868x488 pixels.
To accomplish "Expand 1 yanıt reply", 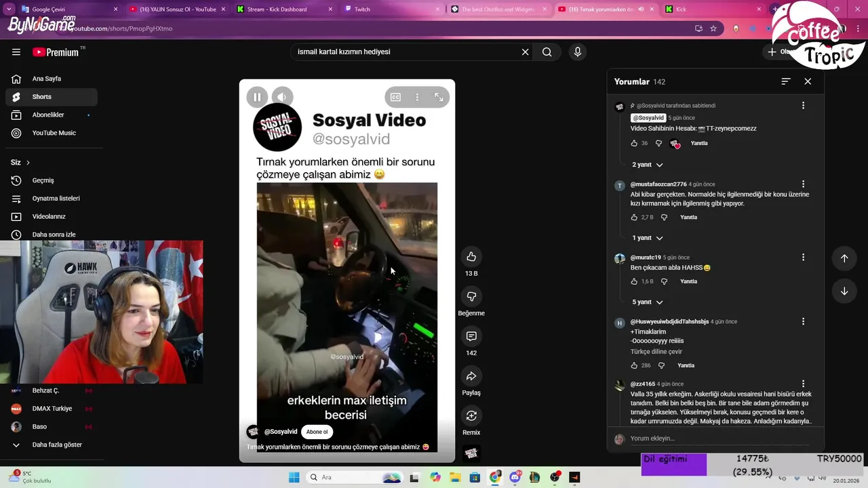I will tap(647, 238).
